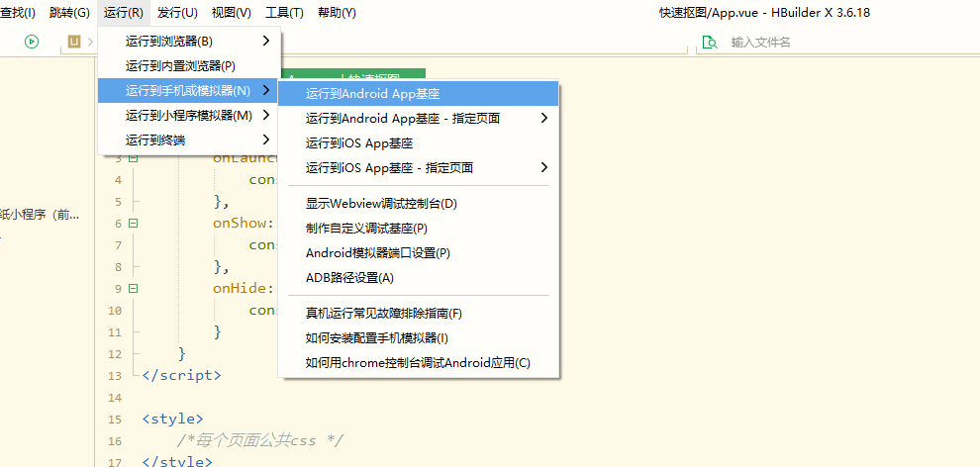
Task: Click the onHide: text in the editor
Action: pos(244,289)
